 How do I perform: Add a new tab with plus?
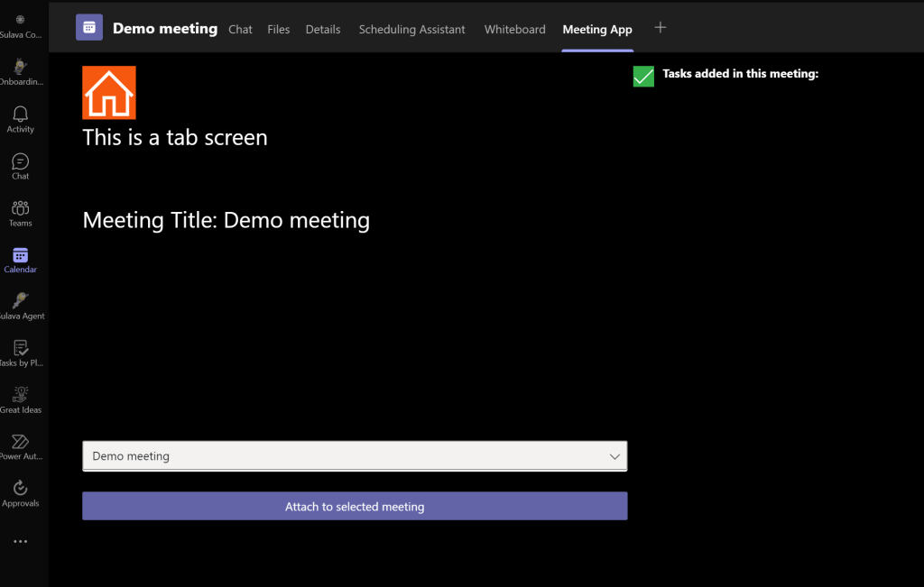click(x=661, y=28)
